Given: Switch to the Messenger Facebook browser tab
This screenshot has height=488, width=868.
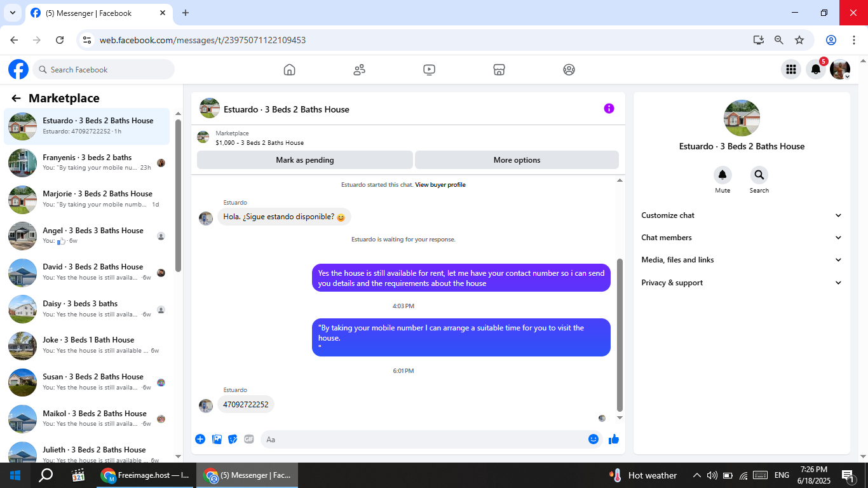Looking at the screenshot, I should [99, 13].
